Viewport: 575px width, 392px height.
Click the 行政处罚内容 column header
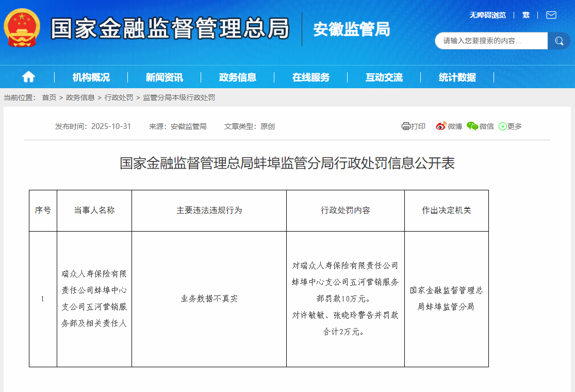(346, 210)
